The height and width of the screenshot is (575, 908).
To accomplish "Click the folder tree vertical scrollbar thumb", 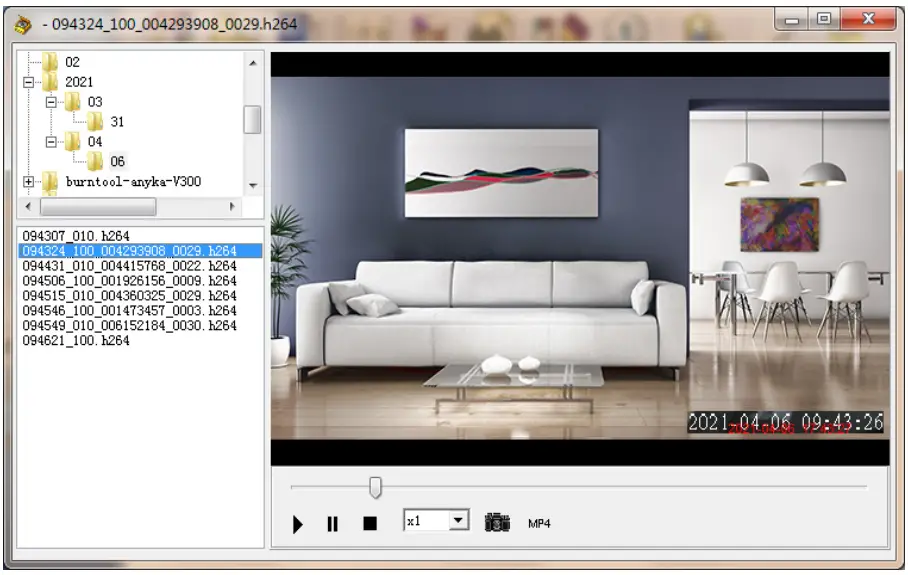I will point(252,119).
